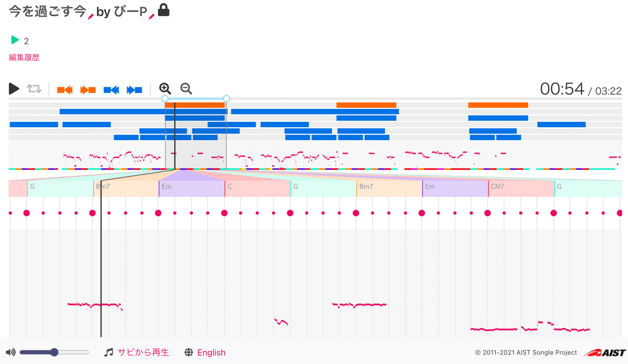Skip forward to the next section (blue forward icon)
Image resolution: width=628 pixels, height=364 pixels.
(x=135, y=89)
